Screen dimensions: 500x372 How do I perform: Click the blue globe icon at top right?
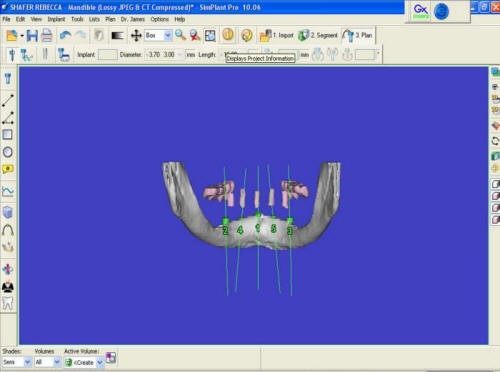tap(441, 12)
